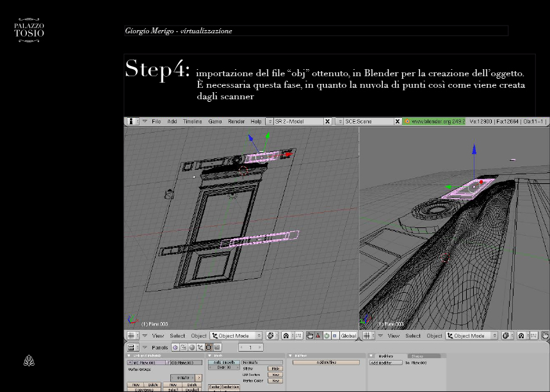Click the Add Modifier button
550x392 pixels.
386,363
